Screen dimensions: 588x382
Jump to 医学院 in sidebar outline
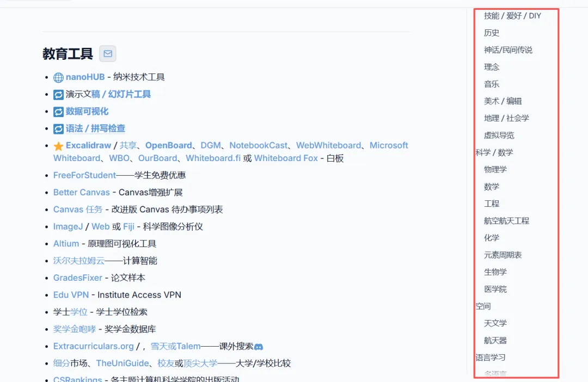495,289
